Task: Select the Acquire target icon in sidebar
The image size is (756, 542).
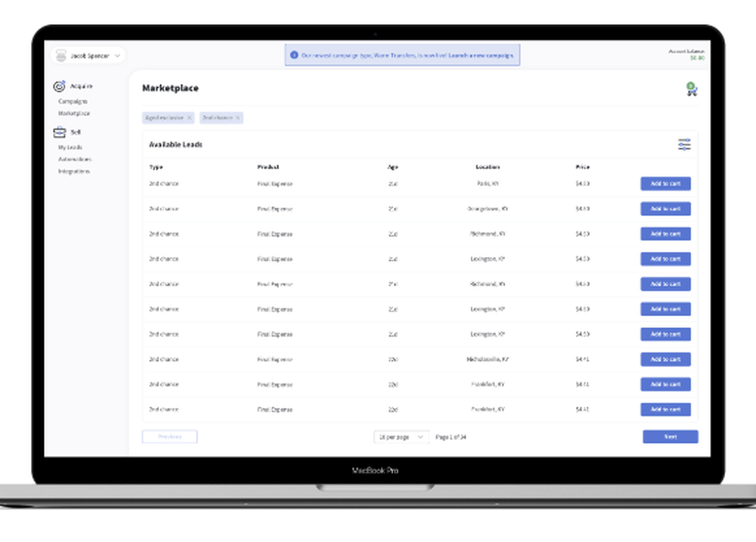Action: 59,86
